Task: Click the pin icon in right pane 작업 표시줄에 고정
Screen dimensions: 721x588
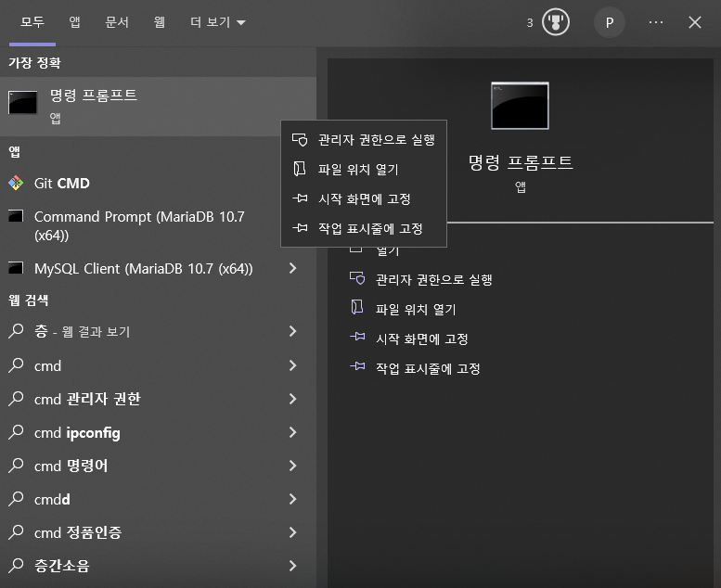Action: click(357, 366)
